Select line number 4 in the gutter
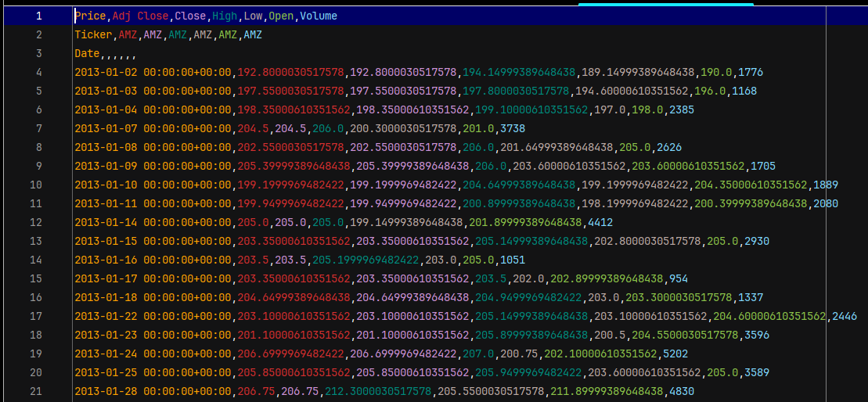Image resolution: width=868 pixels, height=402 pixels. (x=38, y=72)
